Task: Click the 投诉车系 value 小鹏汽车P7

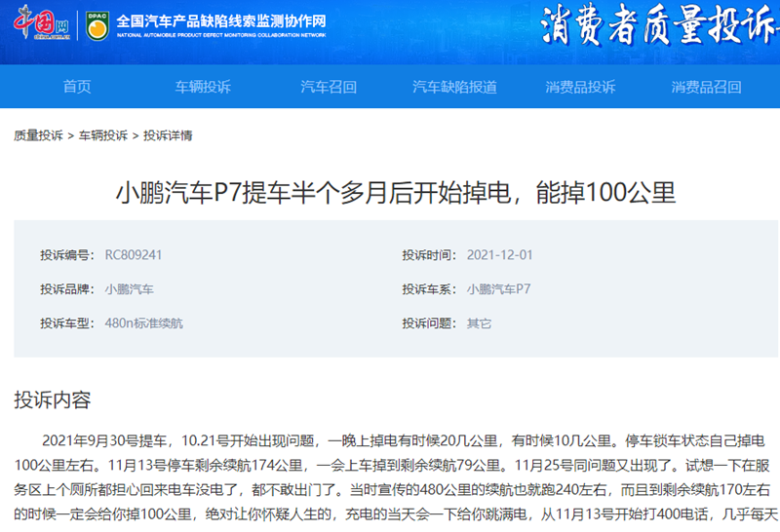Action: coord(498,289)
